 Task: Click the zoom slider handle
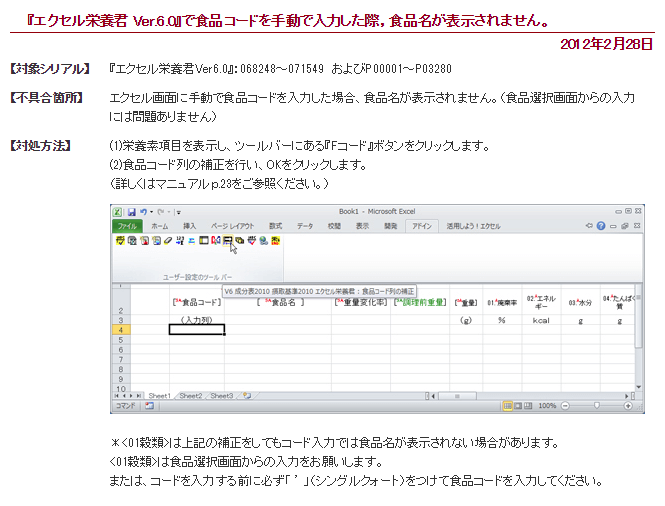597,406
